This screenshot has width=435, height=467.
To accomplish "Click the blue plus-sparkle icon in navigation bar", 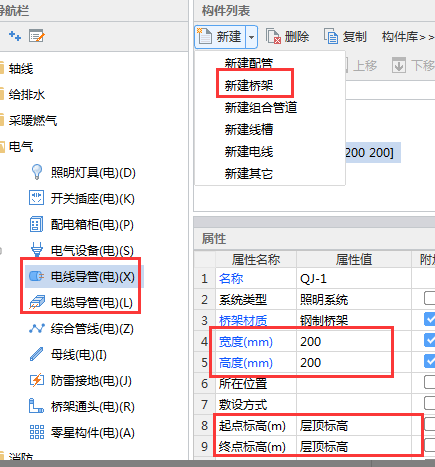I will tap(14, 36).
